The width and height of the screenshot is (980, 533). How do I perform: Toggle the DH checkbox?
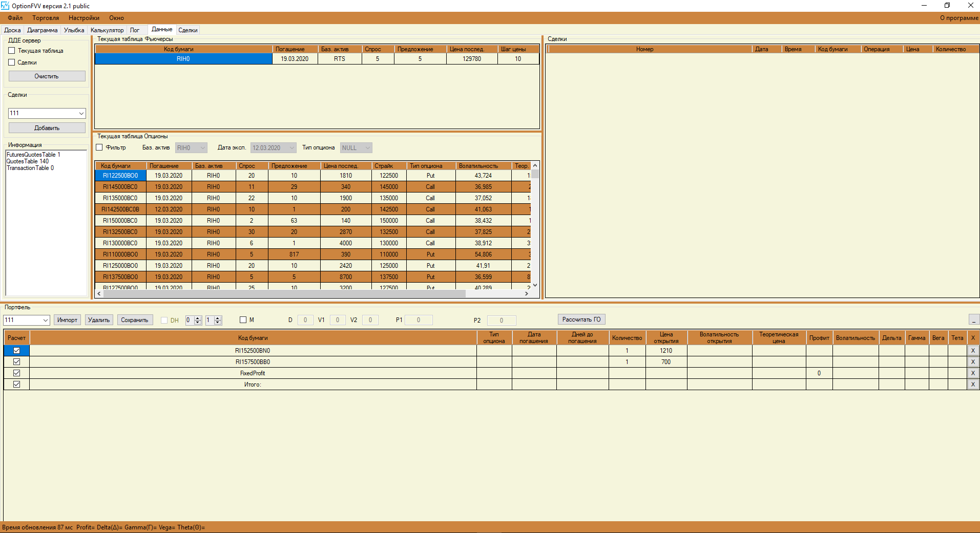pyautogui.click(x=164, y=320)
